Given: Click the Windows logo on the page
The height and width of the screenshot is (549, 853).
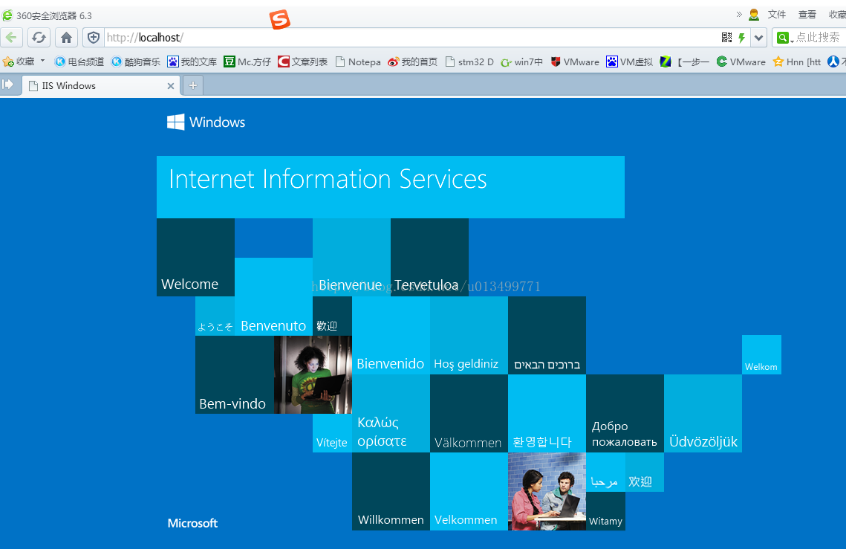Looking at the screenshot, I should click(206, 122).
